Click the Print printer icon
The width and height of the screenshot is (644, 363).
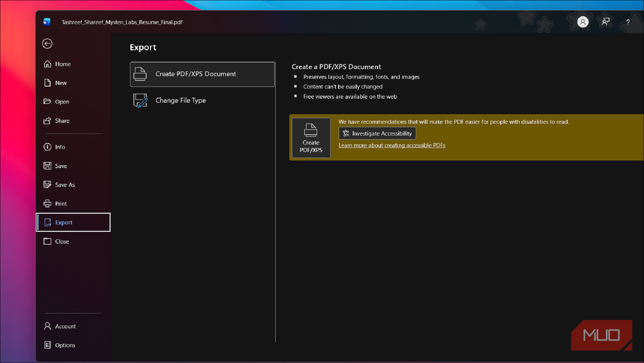[47, 204]
